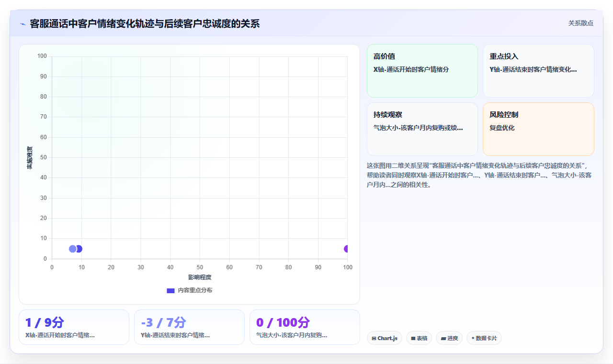Screen dimensions: 613x364
Task: Open the 持续观察 card
Action: [x=422, y=129]
